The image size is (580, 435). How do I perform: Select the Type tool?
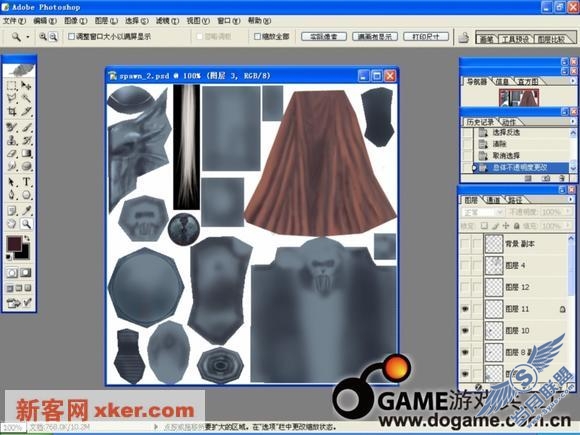(x=26, y=182)
